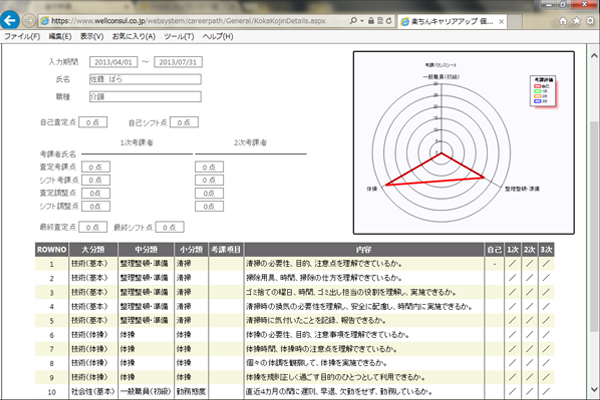Click the 1次考課者 査定考課点 field
This screenshot has width=600, height=400.
click(x=96, y=167)
